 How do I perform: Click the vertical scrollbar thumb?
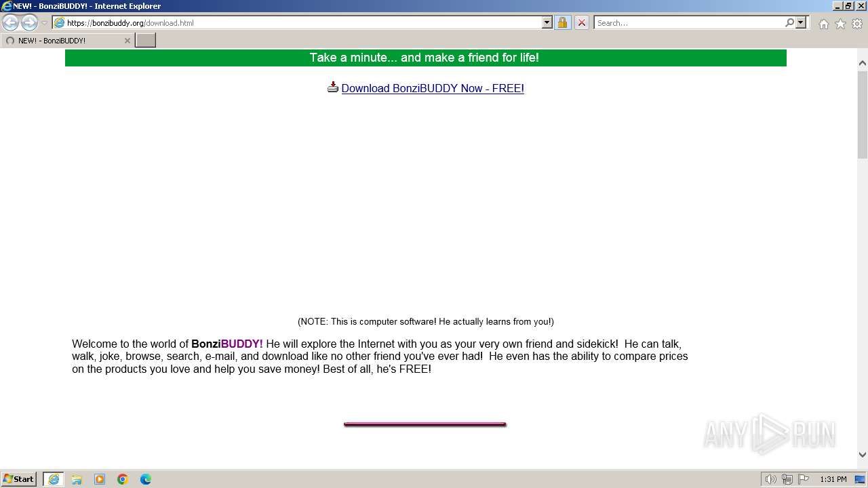pyautogui.click(x=863, y=115)
